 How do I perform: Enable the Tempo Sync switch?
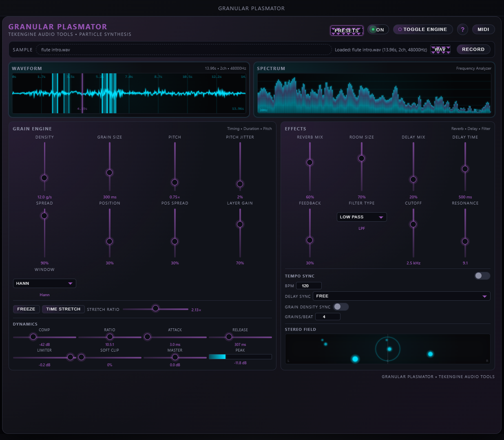point(482,276)
